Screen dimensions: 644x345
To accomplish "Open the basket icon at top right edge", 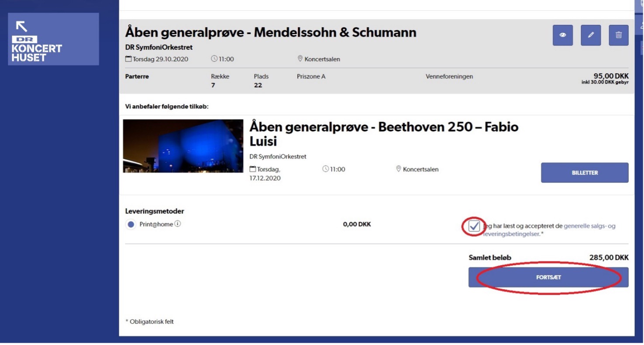I will [641, 3].
